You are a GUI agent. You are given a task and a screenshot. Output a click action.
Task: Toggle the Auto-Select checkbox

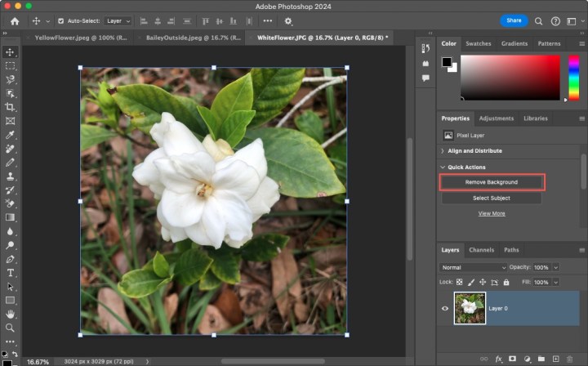pyautogui.click(x=60, y=20)
